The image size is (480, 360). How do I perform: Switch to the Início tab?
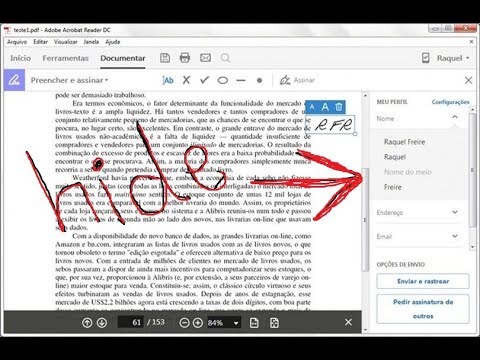[x=20, y=58]
